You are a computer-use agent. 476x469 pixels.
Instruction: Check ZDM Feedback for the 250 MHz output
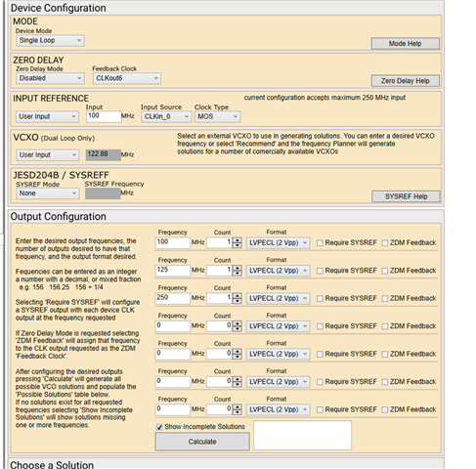pyautogui.click(x=385, y=298)
